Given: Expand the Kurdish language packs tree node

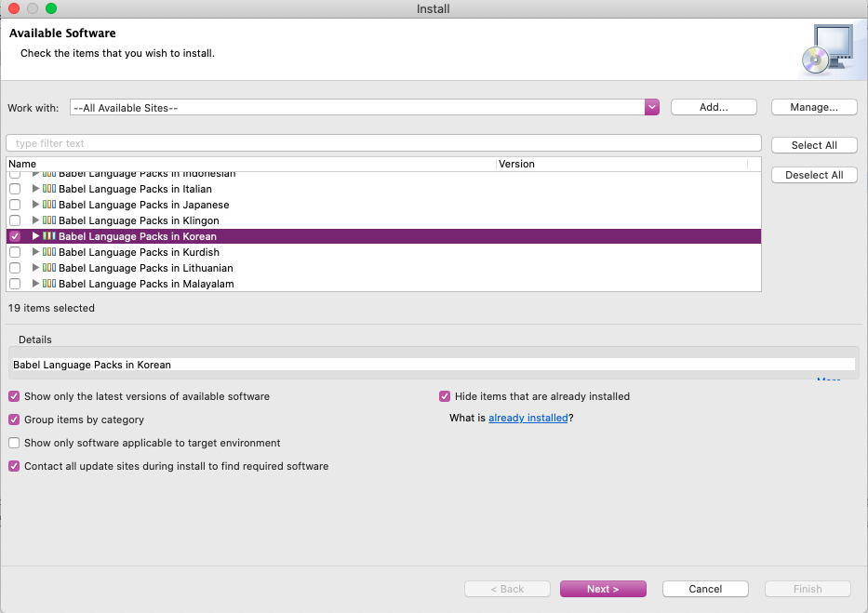Looking at the screenshot, I should 35,252.
